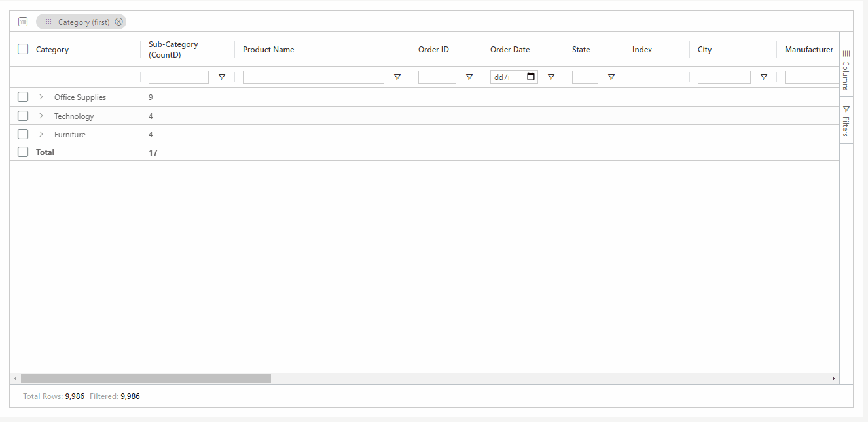This screenshot has width=868, height=422.
Task: Open filter icon for Product Name column
Action: tap(397, 77)
